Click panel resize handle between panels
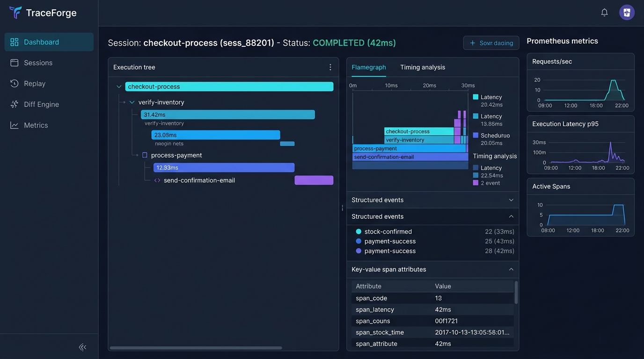Viewport: 644px width, 359px height. click(343, 208)
